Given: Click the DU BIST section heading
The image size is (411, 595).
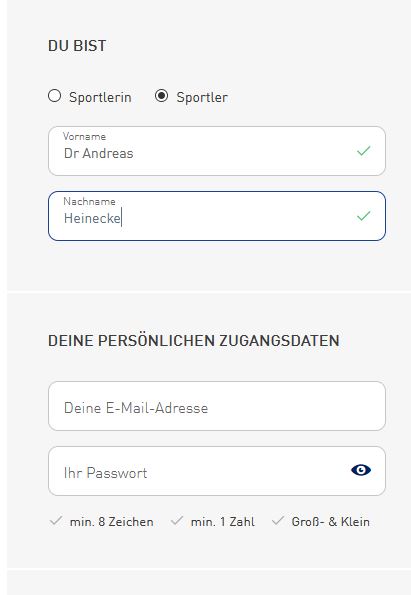Looking at the screenshot, I should tap(77, 46).
